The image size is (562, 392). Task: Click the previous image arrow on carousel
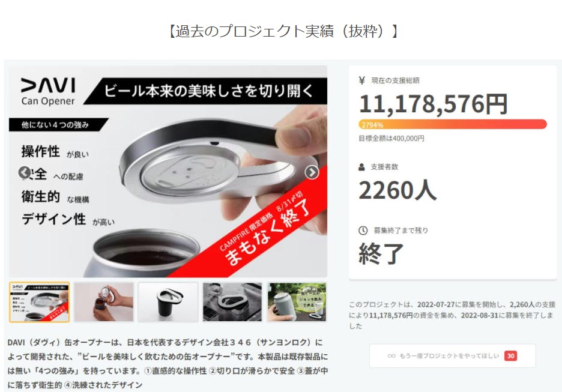25,172
